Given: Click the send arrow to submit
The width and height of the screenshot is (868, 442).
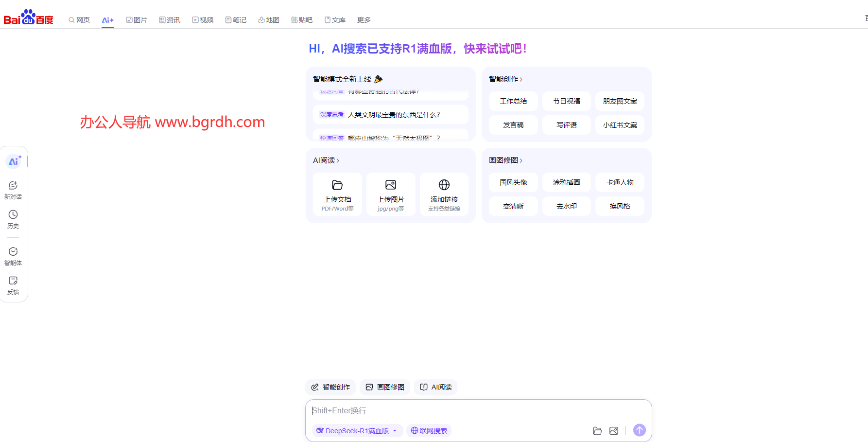Looking at the screenshot, I should click(639, 430).
